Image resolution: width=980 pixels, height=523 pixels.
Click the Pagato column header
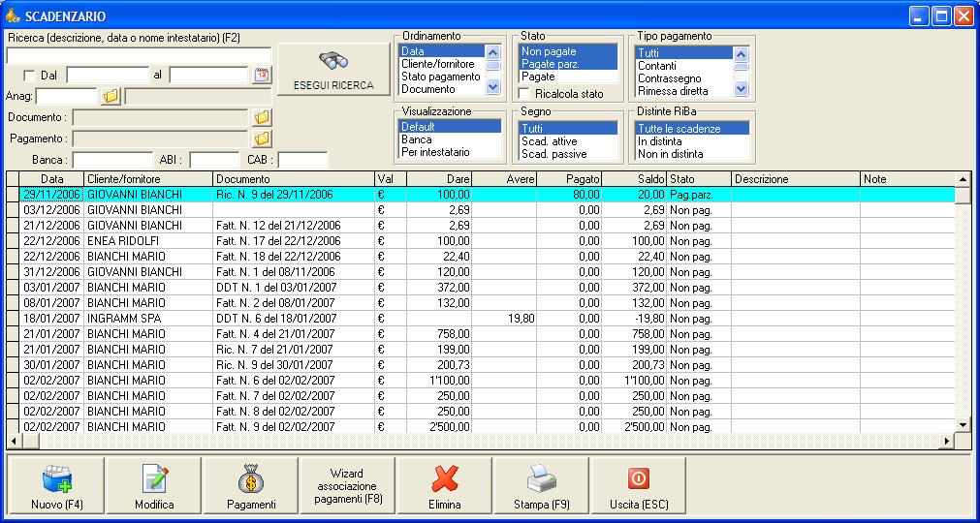point(569,179)
